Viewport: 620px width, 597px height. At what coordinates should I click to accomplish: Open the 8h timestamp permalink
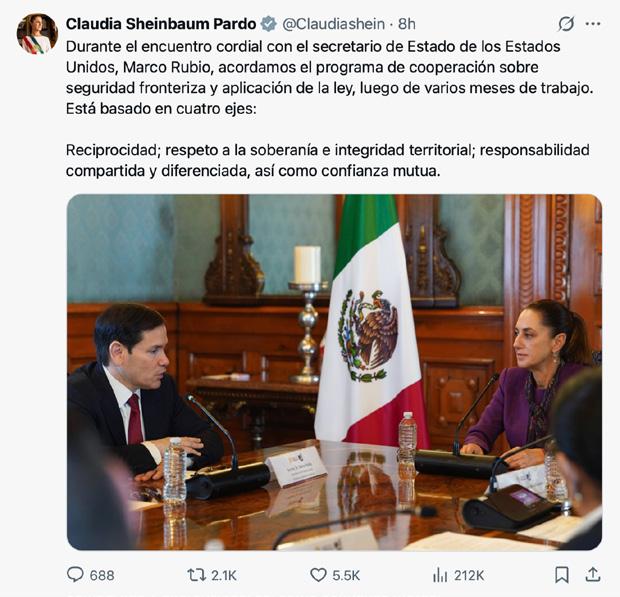[406, 24]
